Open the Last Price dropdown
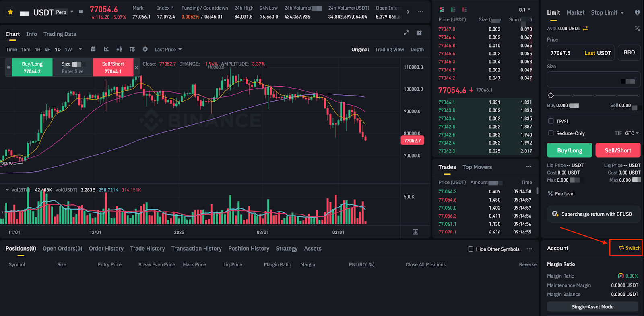The height and width of the screenshot is (316, 644). click(x=168, y=50)
